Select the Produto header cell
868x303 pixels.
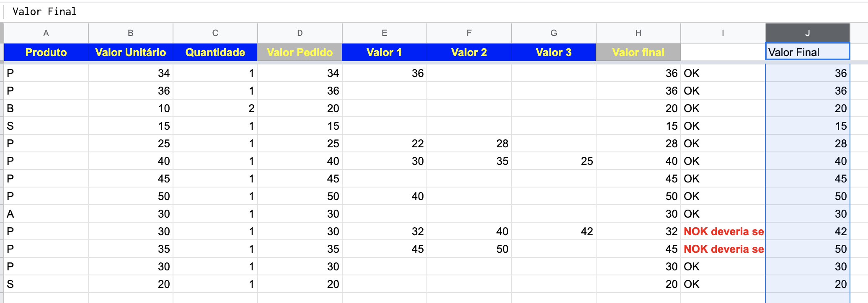(46, 52)
